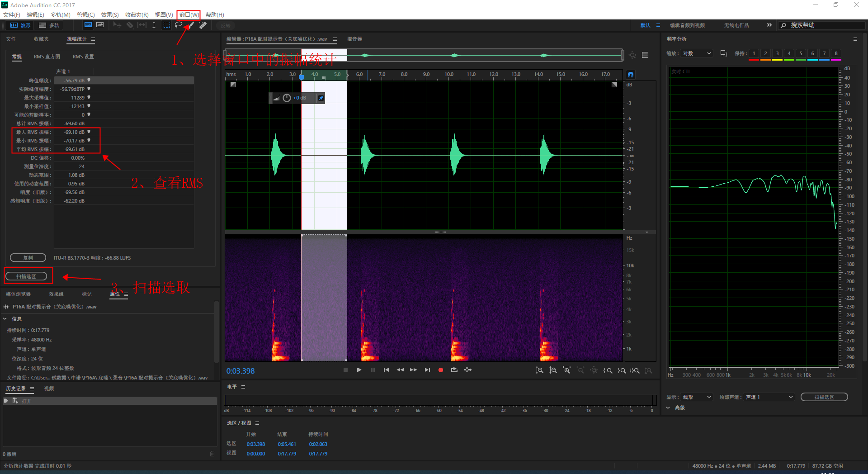Image resolution: width=868 pixels, height=474 pixels.
Task: Click the 复制 copy button
Action: [28, 258]
